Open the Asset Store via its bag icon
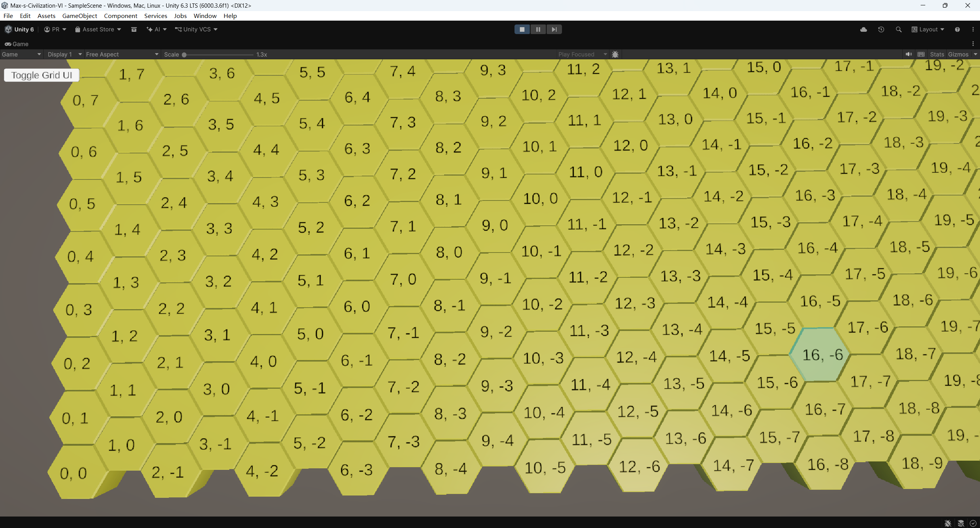 coord(78,29)
